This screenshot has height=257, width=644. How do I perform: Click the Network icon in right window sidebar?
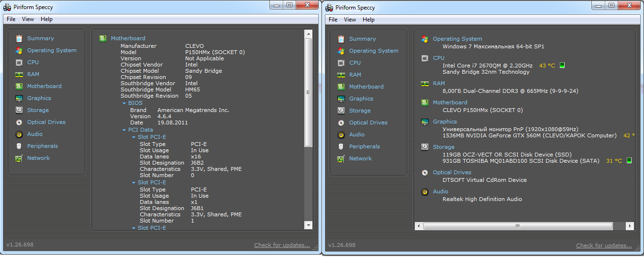(341, 158)
